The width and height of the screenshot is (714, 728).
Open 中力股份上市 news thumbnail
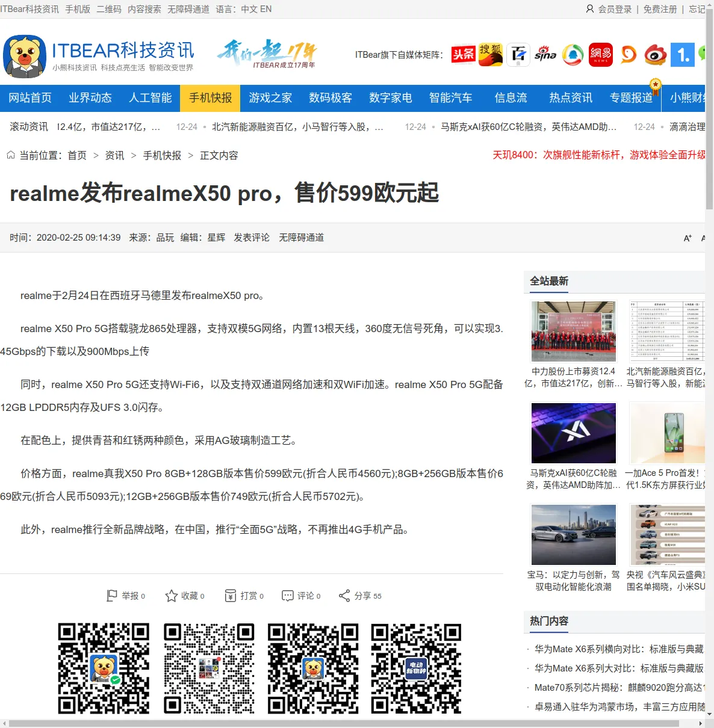574,332
